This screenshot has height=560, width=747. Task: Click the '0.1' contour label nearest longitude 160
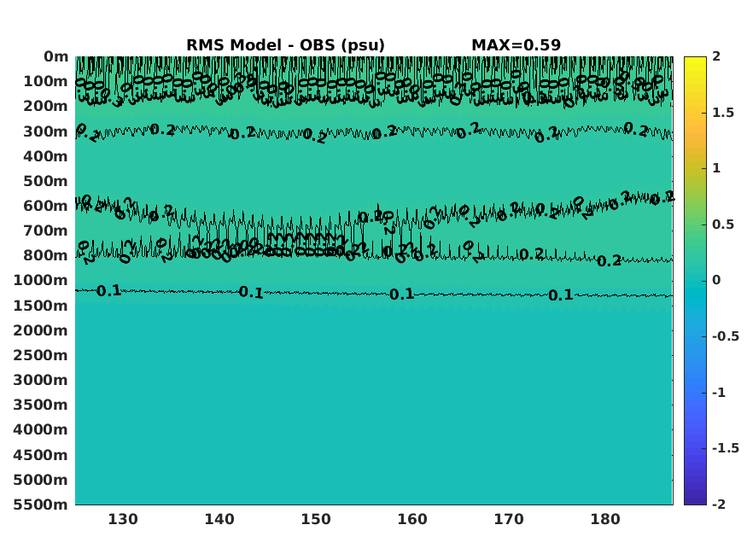tap(401, 295)
